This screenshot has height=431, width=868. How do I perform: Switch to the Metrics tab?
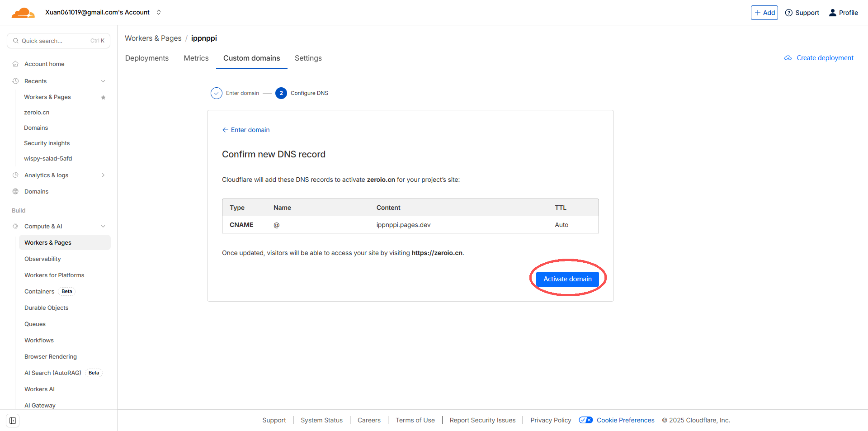pyautogui.click(x=196, y=58)
